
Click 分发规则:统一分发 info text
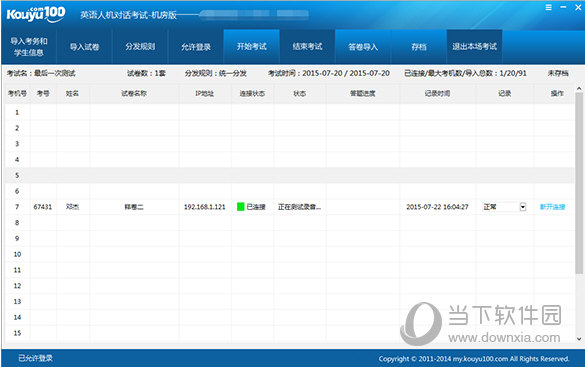[216, 73]
